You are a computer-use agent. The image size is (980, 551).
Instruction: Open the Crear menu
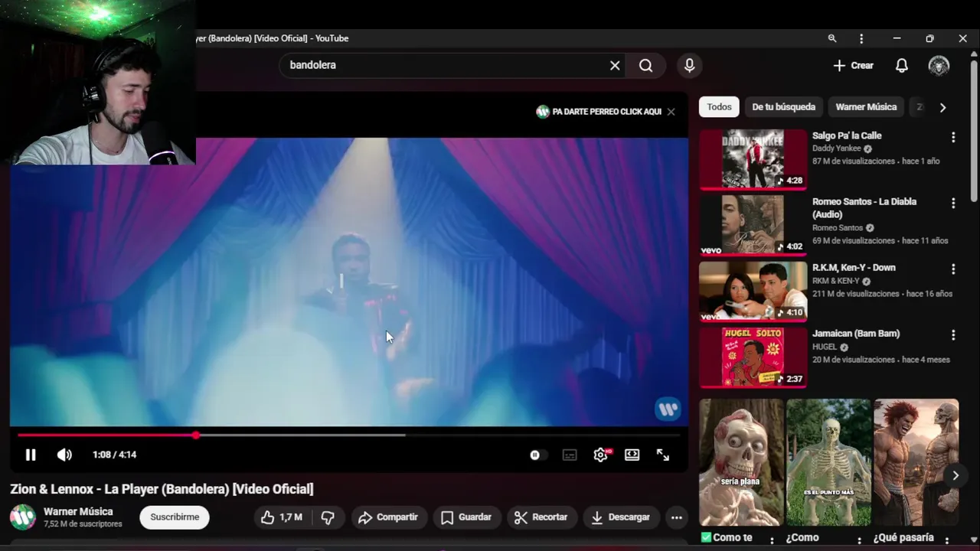(x=853, y=65)
